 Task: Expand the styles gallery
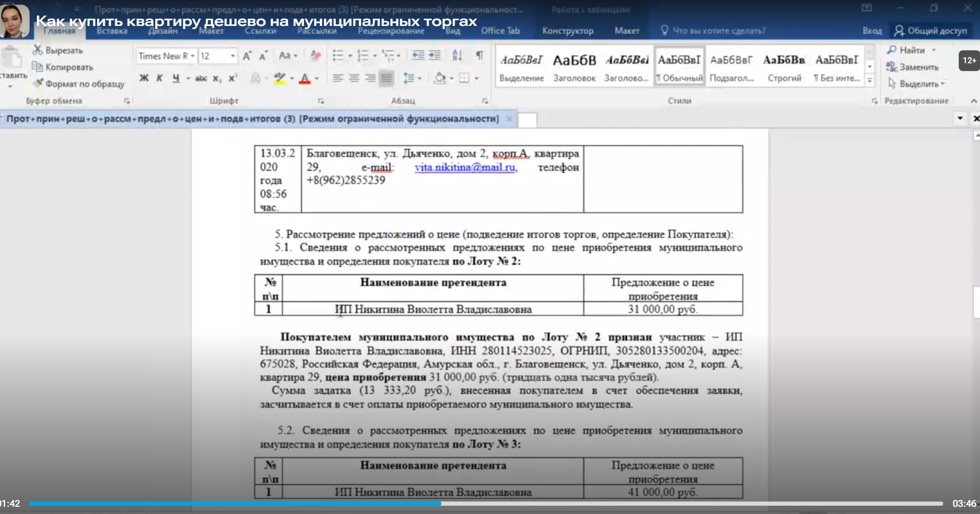pos(870,80)
